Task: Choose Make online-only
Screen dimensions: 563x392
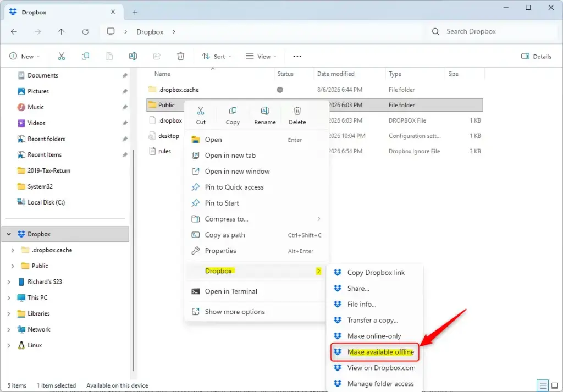Action: [x=375, y=336]
